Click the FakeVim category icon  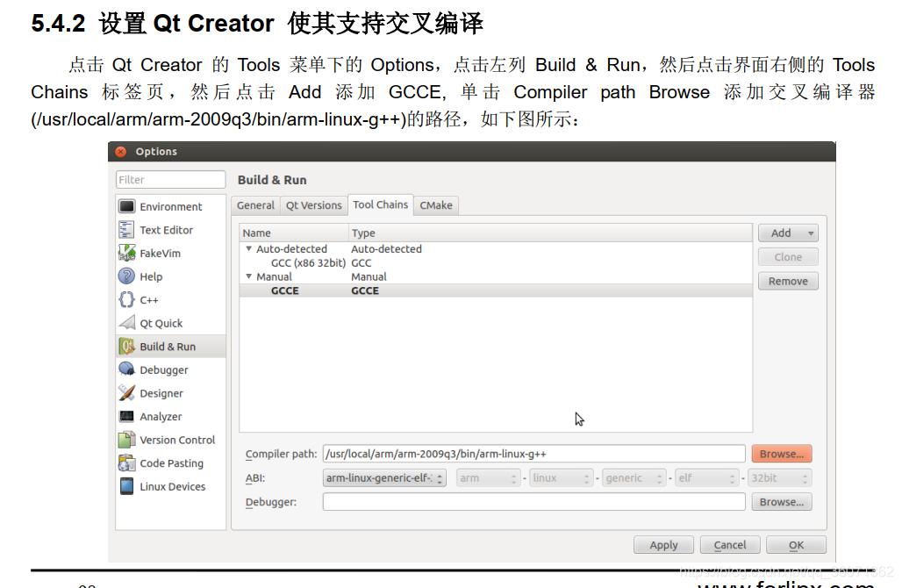click(x=126, y=253)
